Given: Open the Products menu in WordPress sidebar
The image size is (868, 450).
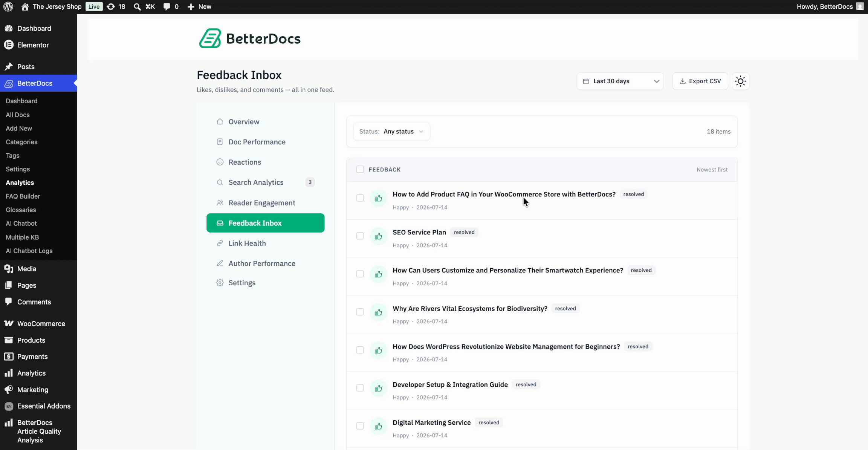Looking at the screenshot, I should (x=38, y=340).
